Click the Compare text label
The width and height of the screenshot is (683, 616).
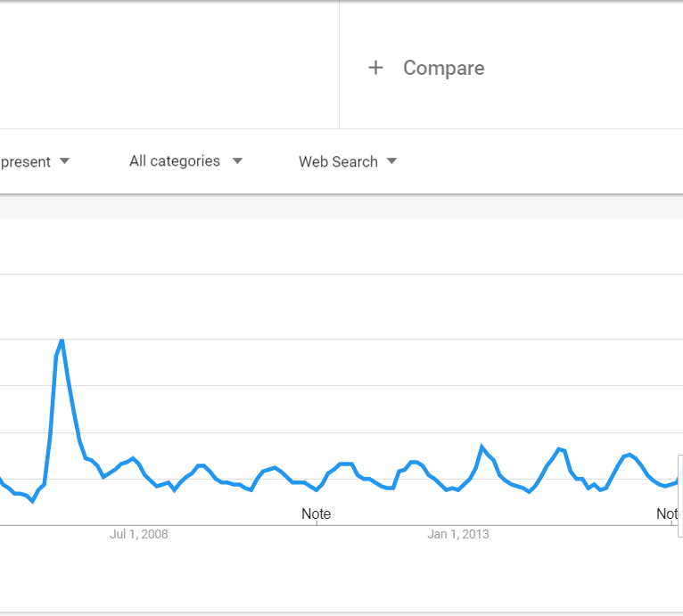click(x=443, y=68)
